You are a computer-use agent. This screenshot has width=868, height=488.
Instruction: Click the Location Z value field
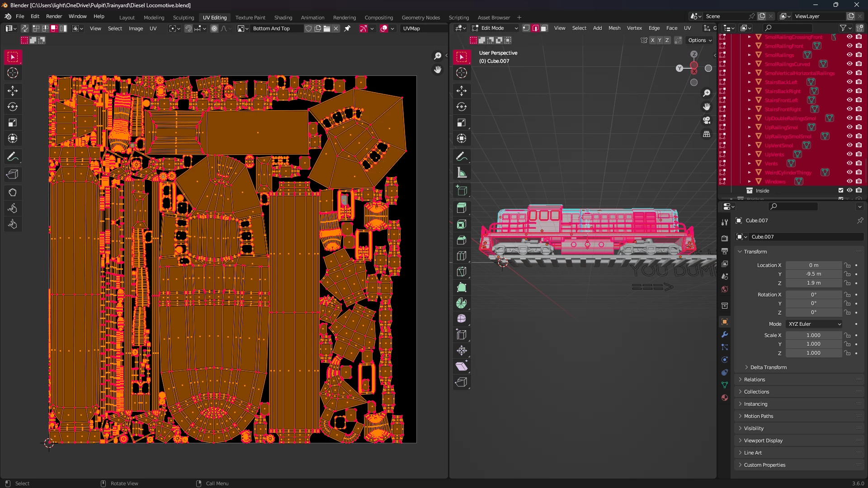pyautogui.click(x=813, y=283)
